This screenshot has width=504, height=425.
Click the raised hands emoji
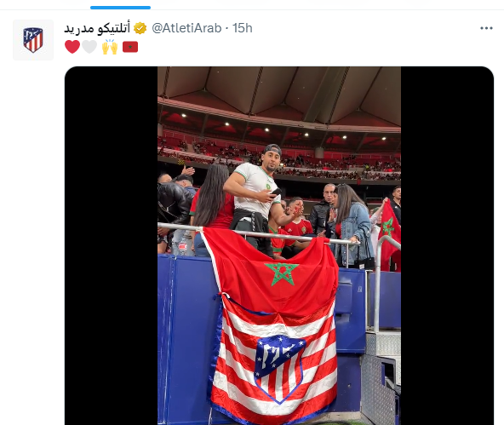pos(110,47)
